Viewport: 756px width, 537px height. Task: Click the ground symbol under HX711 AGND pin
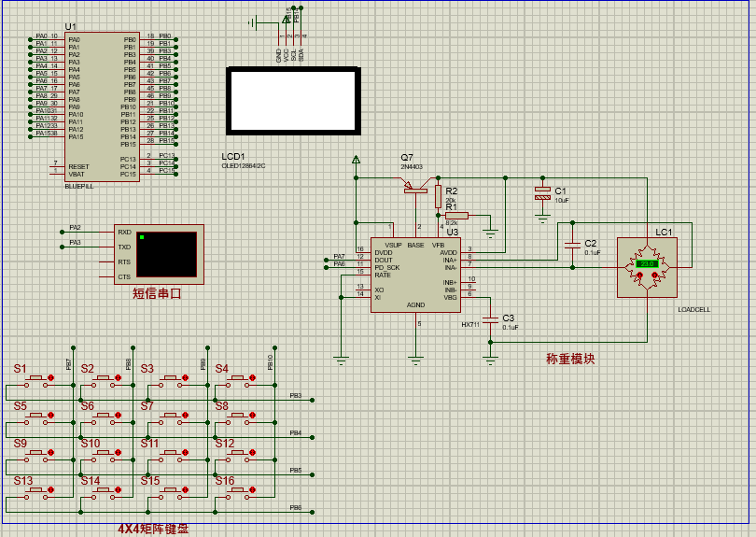[415, 360]
